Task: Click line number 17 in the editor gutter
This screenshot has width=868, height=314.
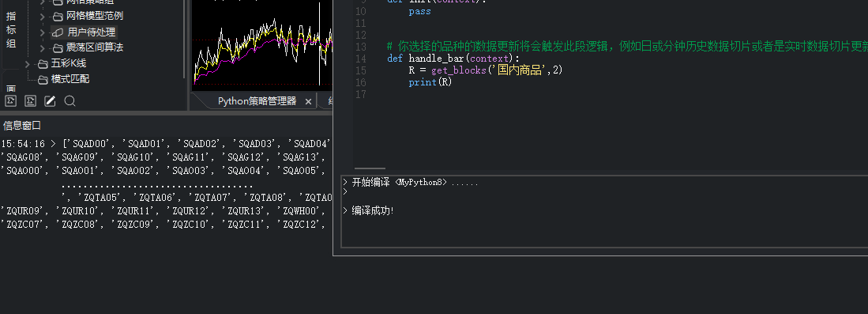Action: [x=361, y=94]
